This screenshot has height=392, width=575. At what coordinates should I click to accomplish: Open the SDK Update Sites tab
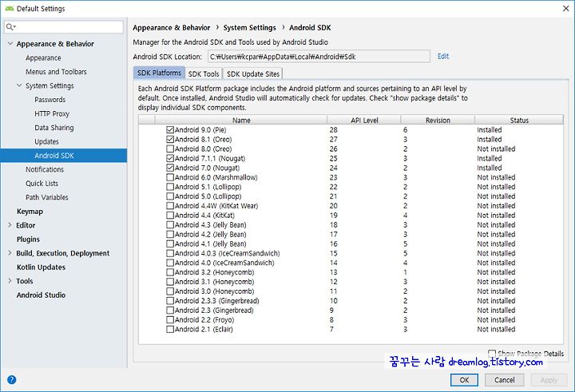(253, 73)
